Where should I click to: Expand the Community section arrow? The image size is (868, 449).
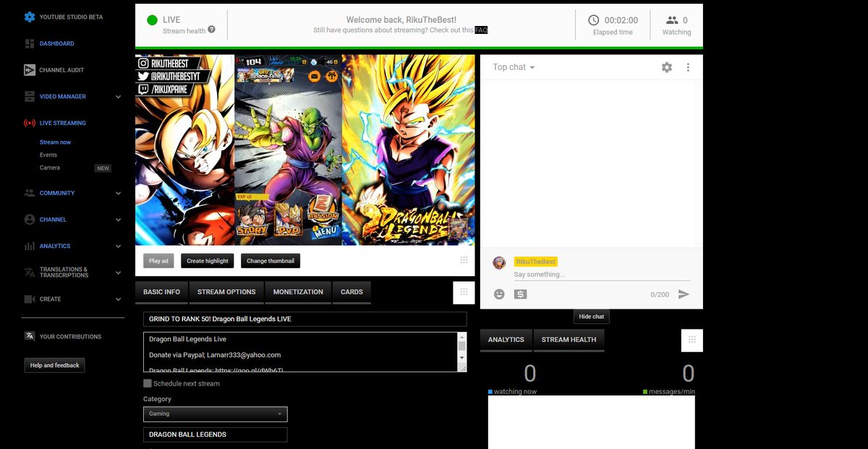pyautogui.click(x=119, y=193)
